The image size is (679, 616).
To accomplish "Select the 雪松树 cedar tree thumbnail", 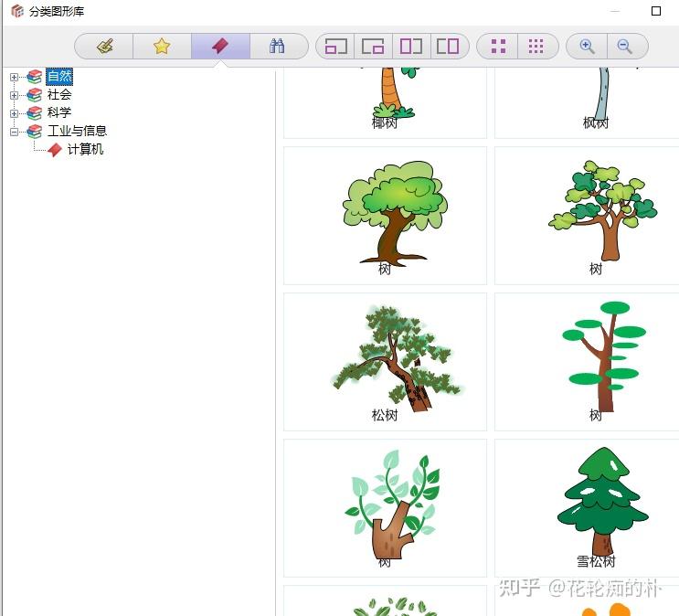I will [587, 508].
